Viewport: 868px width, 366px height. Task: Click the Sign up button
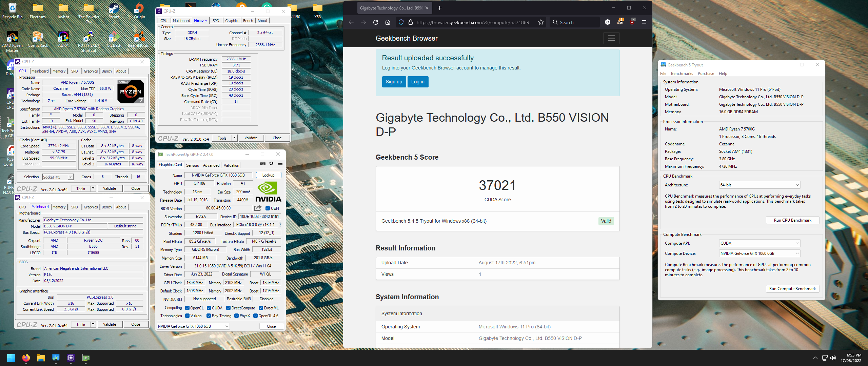click(x=394, y=82)
